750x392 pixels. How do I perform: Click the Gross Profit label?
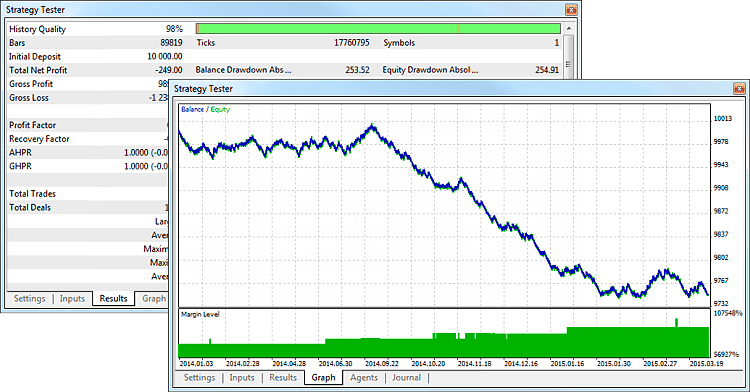tap(31, 84)
